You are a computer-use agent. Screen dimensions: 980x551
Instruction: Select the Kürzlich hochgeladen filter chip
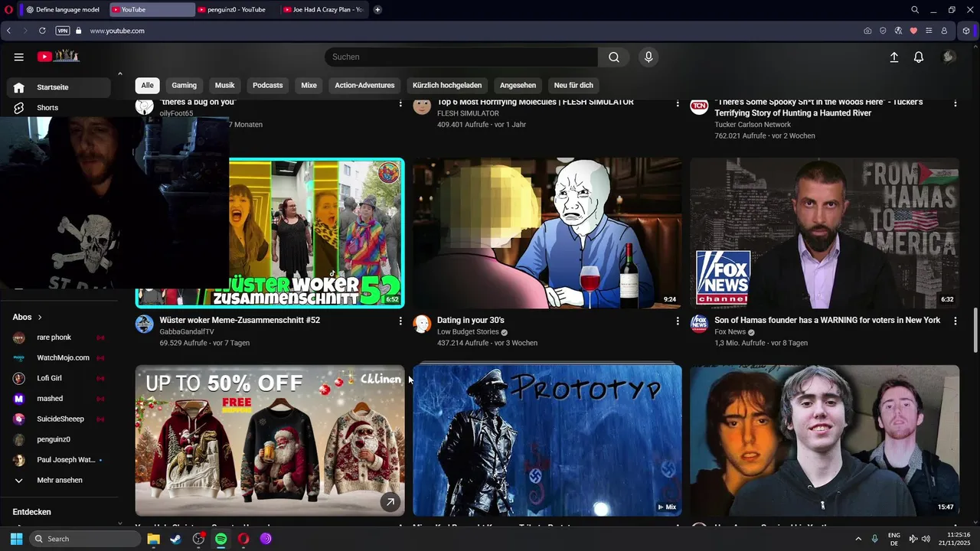pyautogui.click(x=447, y=86)
